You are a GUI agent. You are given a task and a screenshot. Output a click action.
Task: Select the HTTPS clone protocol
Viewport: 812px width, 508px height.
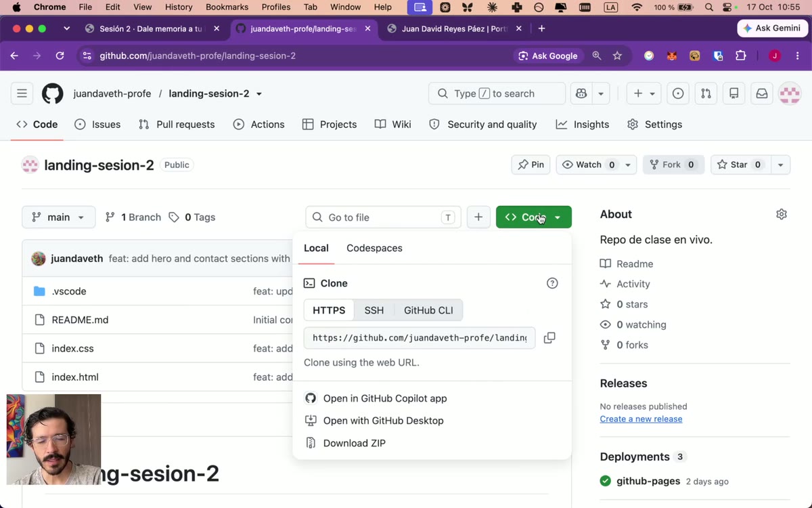point(329,310)
